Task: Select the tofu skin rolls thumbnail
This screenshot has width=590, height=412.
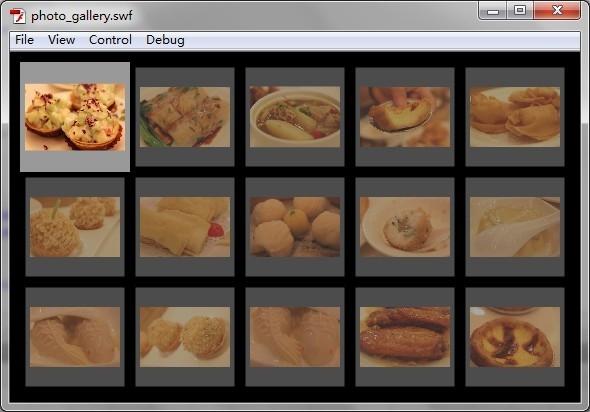Action: [185, 227]
